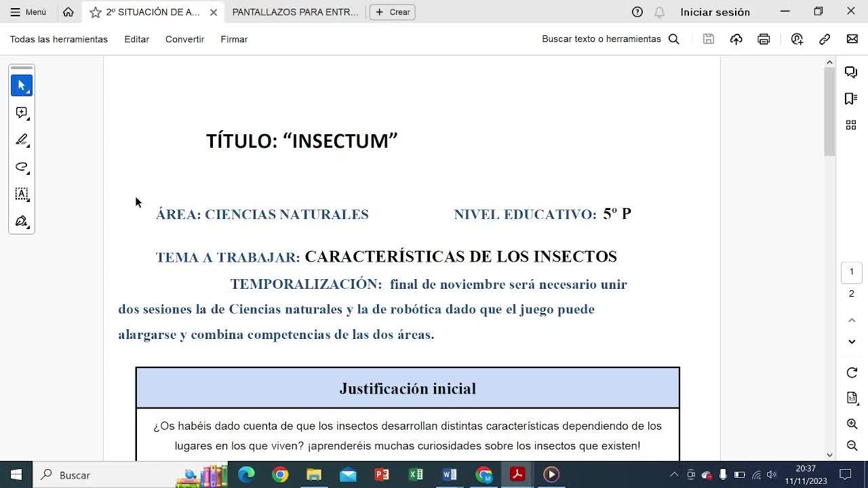Click Buscar texto o herramientas search
The height and width of the screenshot is (488, 868).
pyautogui.click(x=610, y=39)
